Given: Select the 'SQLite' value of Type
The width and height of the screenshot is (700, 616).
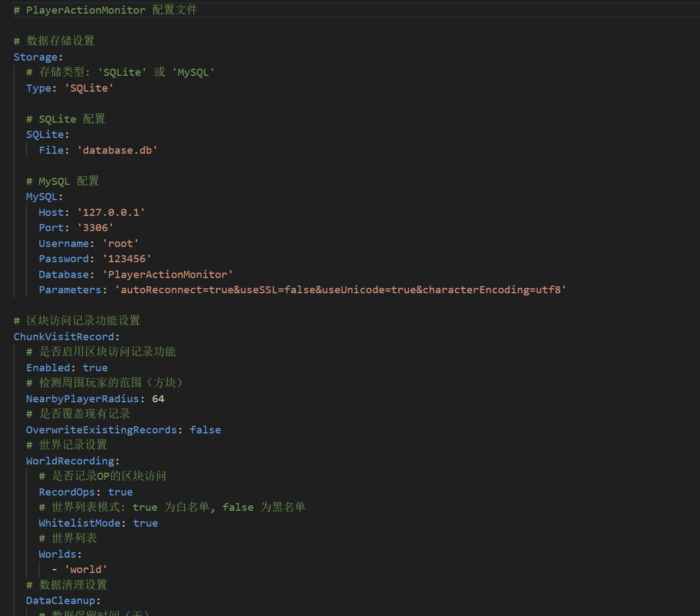Looking at the screenshot, I should coord(89,88).
